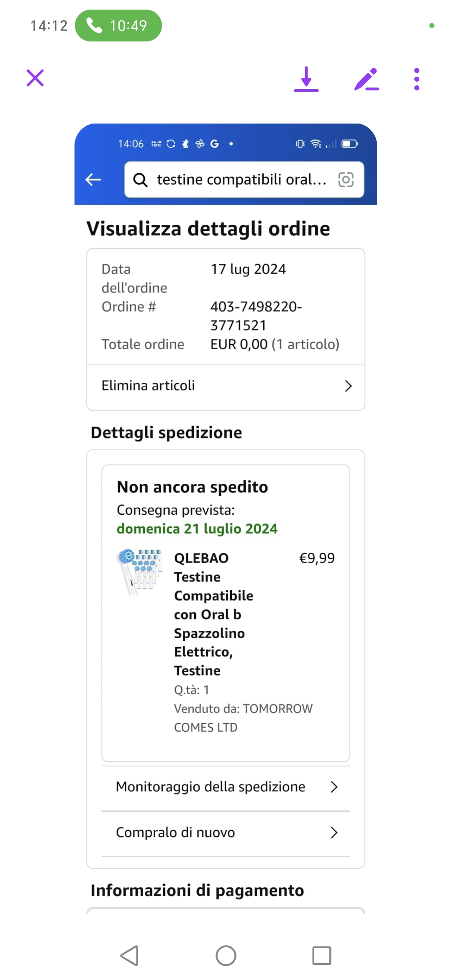The height and width of the screenshot is (980, 452).
Task: Open the Elimina articoli row
Action: pos(149,386)
